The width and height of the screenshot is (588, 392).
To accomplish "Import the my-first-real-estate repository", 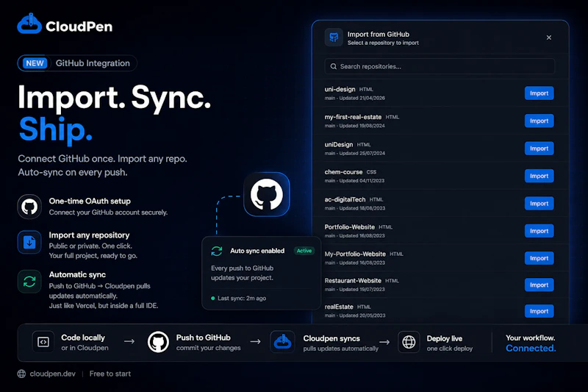I will pos(539,121).
